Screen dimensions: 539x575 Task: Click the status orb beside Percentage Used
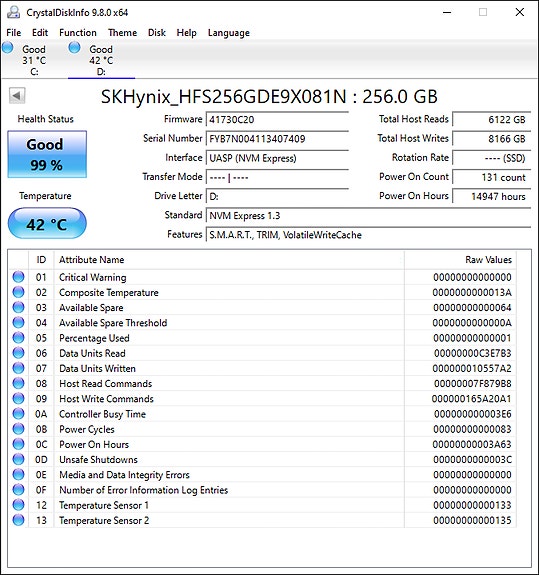tap(18, 338)
